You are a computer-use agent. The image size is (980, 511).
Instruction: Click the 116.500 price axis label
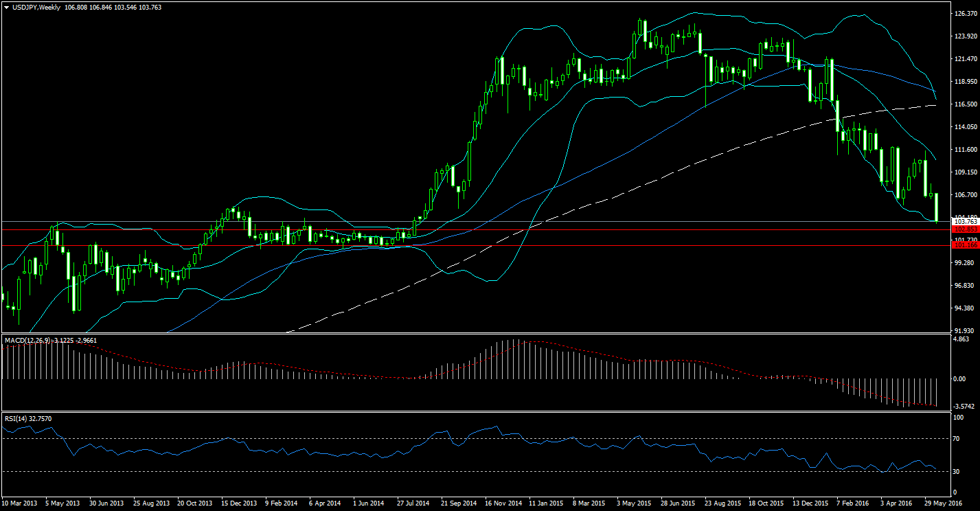965,104
